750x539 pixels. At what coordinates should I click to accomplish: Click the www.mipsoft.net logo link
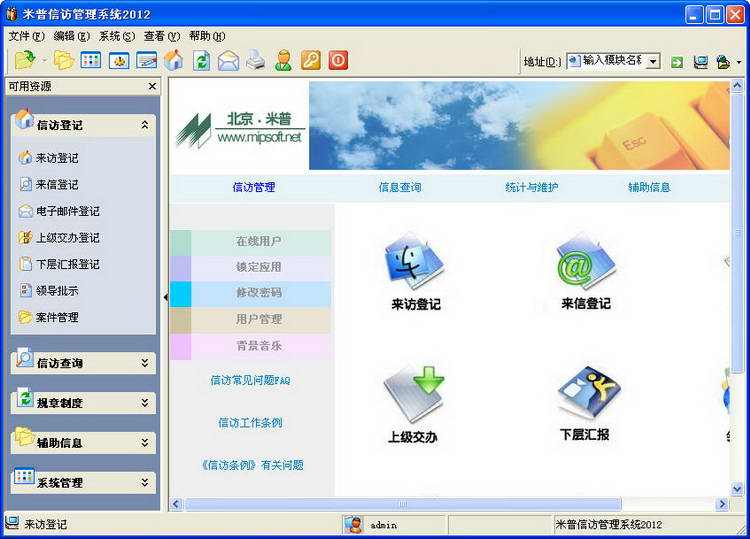point(259,137)
